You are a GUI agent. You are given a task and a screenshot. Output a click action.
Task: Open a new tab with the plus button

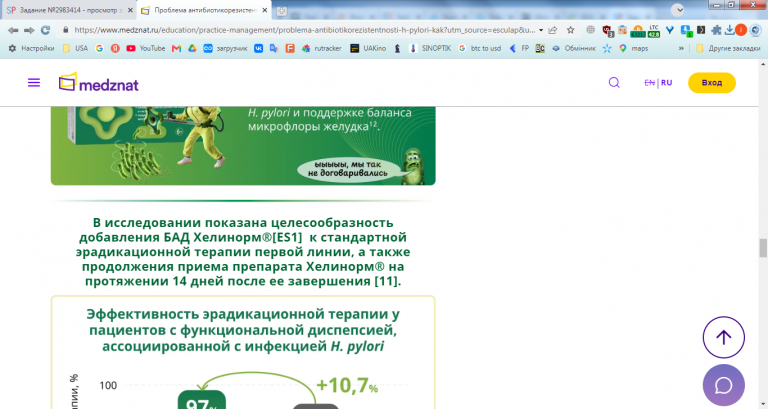(282, 11)
